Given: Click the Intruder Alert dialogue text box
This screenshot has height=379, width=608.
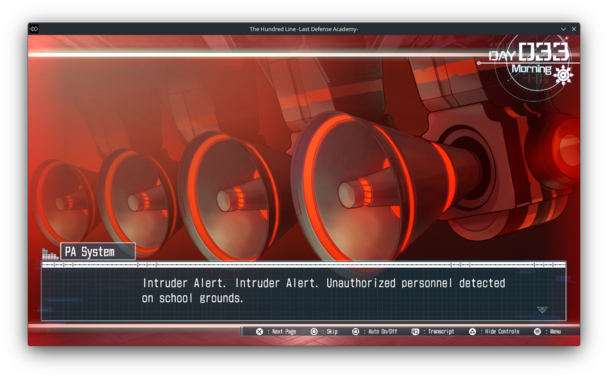Looking at the screenshot, I should pos(304,291).
